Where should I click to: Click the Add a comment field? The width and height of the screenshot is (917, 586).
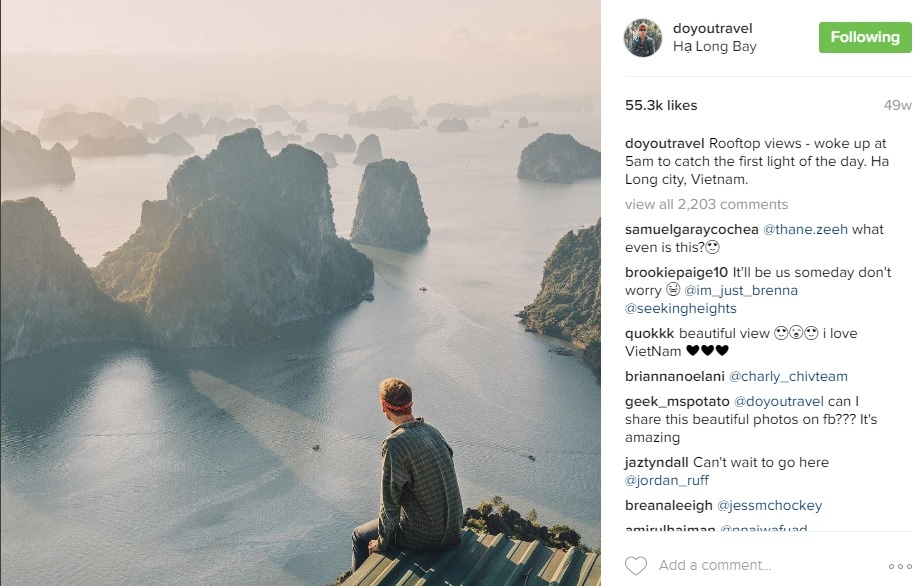(x=760, y=565)
